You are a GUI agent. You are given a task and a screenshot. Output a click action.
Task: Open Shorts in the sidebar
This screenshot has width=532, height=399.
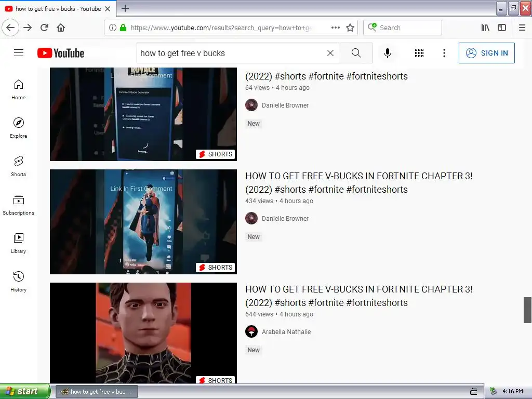19,167
